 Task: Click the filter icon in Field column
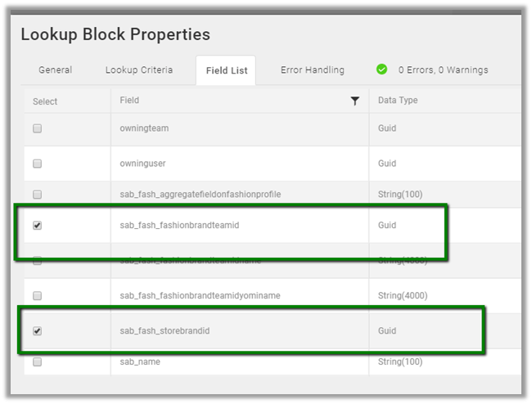click(354, 101)
